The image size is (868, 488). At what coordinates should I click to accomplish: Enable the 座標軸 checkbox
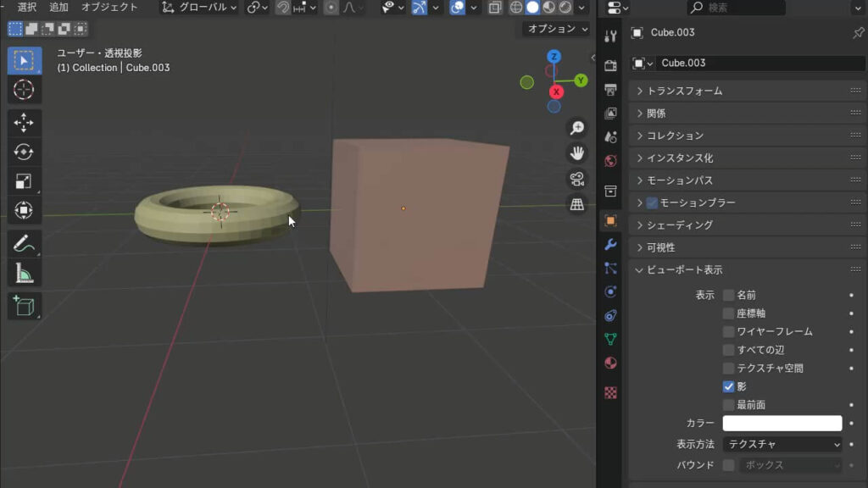click(x=728, y=313)
